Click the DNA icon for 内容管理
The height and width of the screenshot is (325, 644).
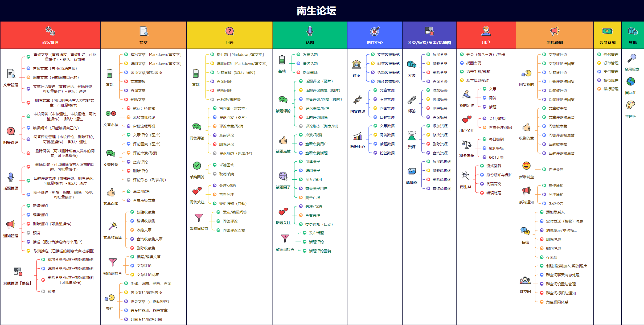pos(358,100)
